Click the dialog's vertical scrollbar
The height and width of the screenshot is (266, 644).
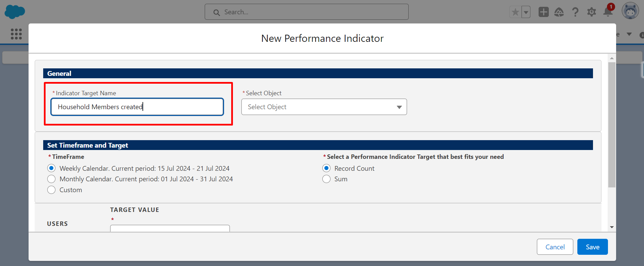(612, 124)
